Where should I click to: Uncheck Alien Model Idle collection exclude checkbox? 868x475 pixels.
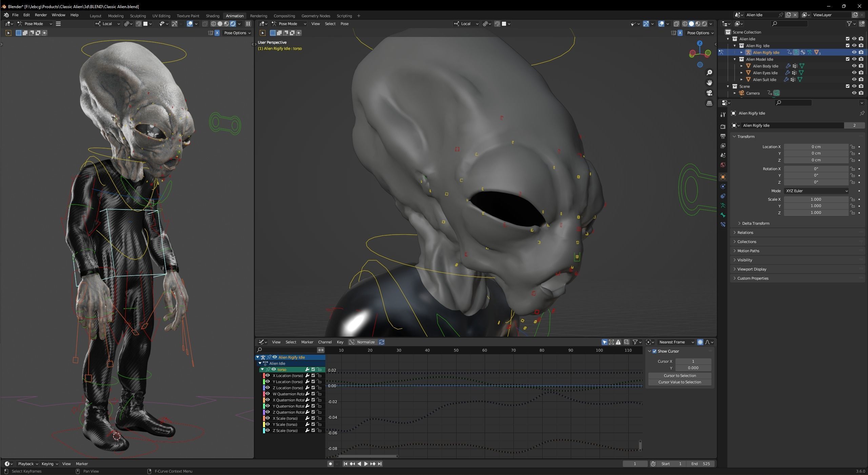(x=847, y=59)
